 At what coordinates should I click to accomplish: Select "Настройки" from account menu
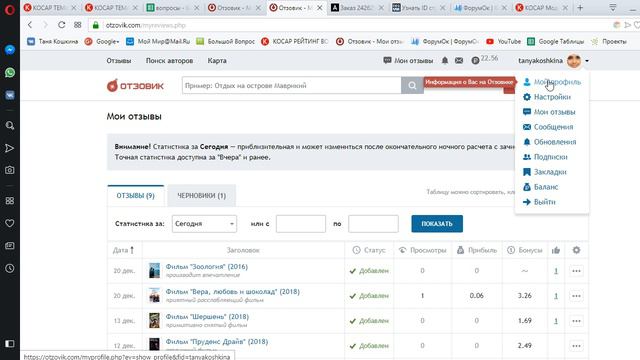(547, 97)
